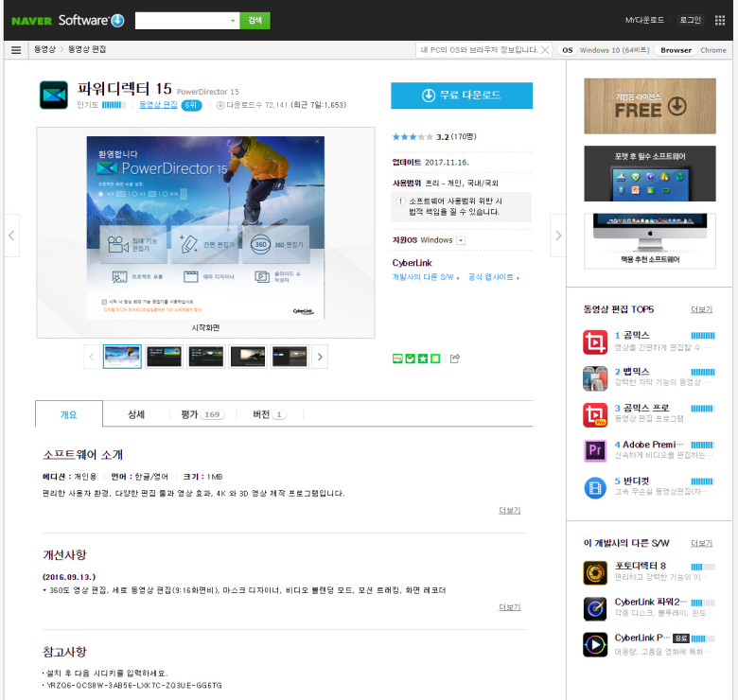Share to Naver blog icon
Screen dimensions: 738x700
[x=397, y=359]
